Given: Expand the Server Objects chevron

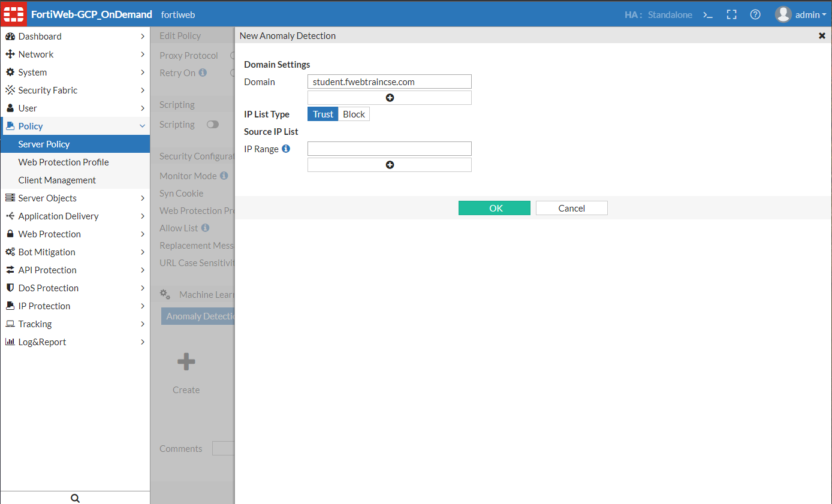Looking at the screenshot, I should pyautogui.click(x=143, y=198).
